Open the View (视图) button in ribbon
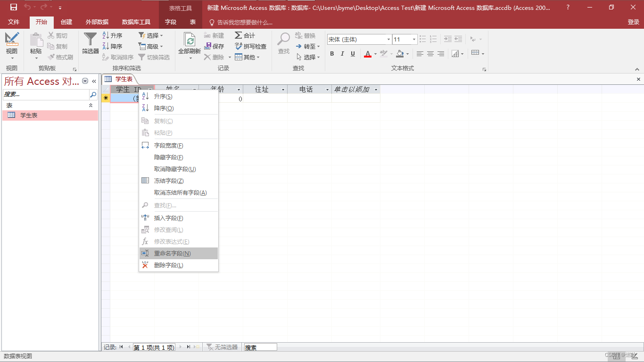Viewport: 644px width, 362px height. pos(12,46)
